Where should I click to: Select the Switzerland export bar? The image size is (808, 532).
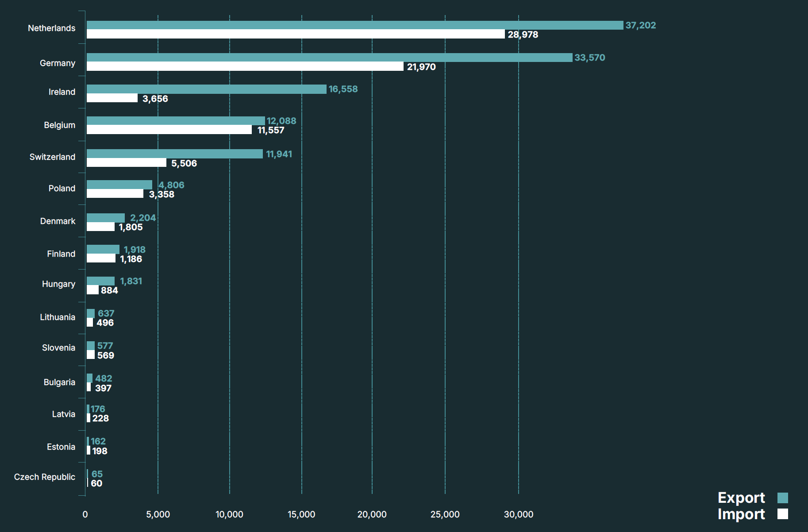[174, 154]
